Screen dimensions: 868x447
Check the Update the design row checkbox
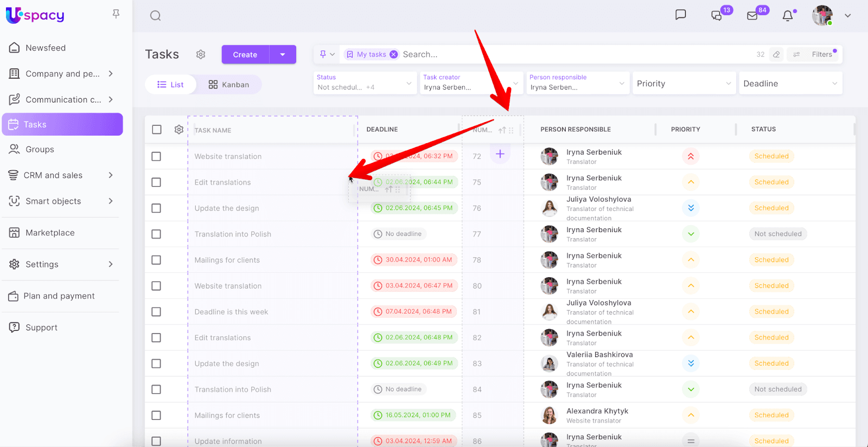tap(156, 208)
